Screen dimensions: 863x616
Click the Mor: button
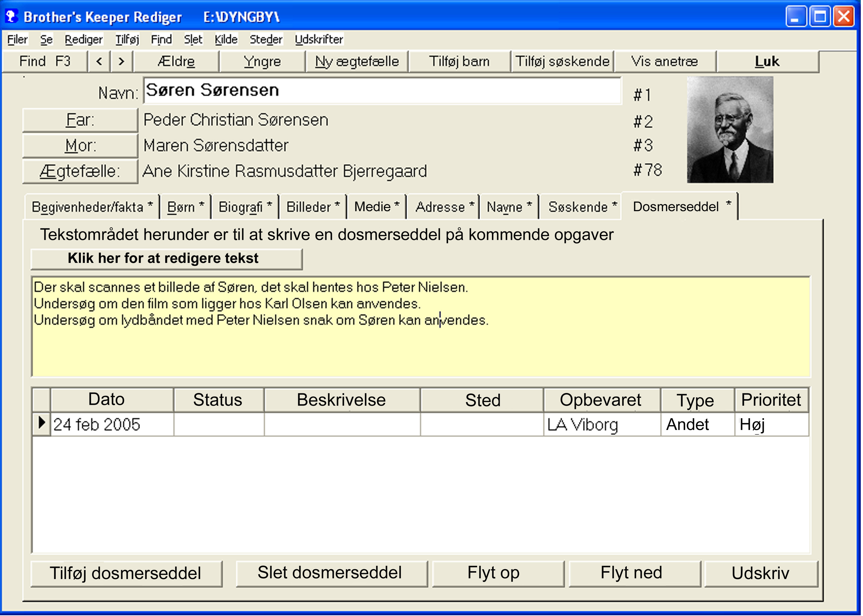80,146
